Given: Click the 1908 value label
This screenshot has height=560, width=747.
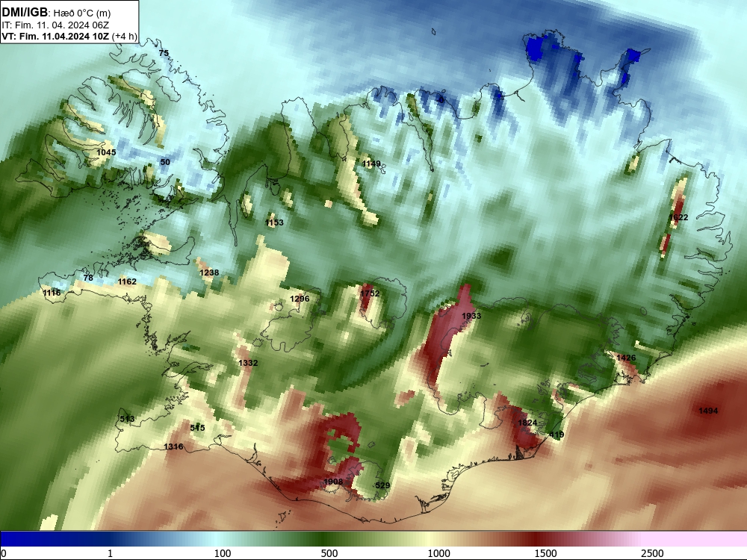Looking at the screenshot, I should (x=333, y=482).
